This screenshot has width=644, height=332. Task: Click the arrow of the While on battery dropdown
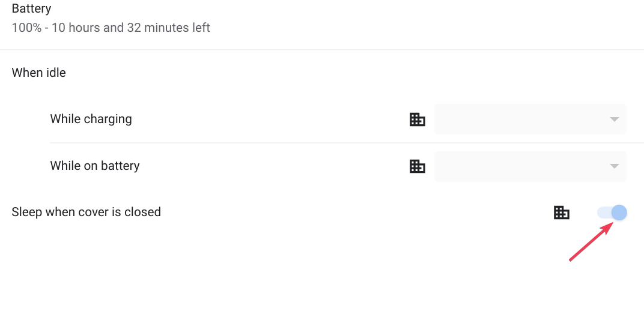[x=614, y=166]
